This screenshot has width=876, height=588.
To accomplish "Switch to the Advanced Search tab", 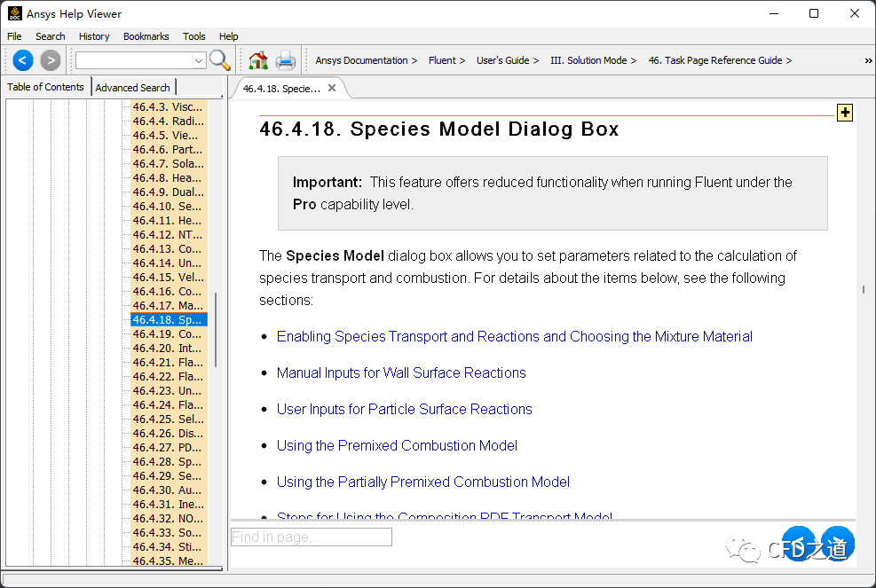I will point(132,87).
